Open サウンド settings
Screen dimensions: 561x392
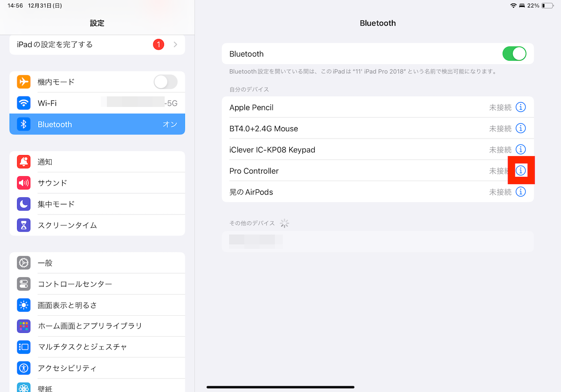click(97, 183)
